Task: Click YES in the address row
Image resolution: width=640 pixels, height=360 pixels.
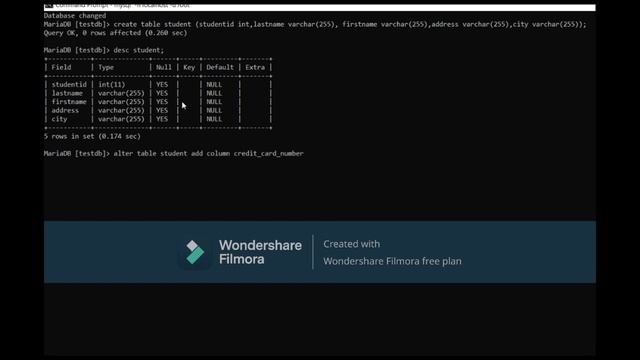Action: 162,110
